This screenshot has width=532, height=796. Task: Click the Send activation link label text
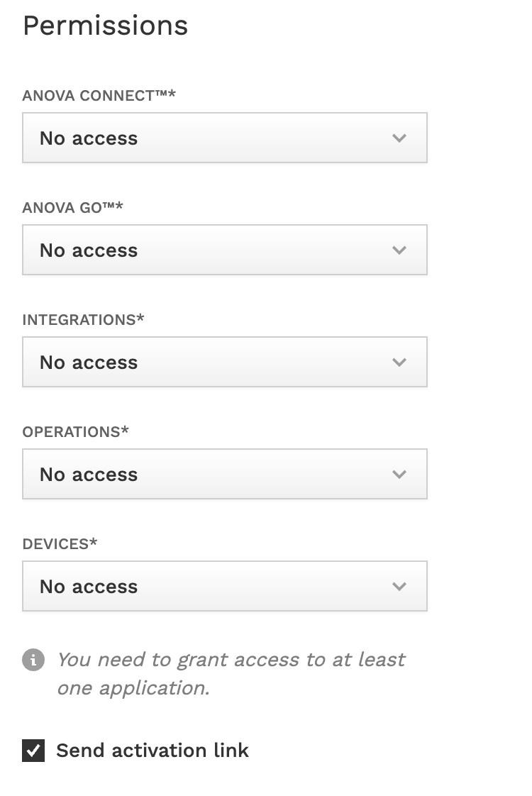[153, 751]
